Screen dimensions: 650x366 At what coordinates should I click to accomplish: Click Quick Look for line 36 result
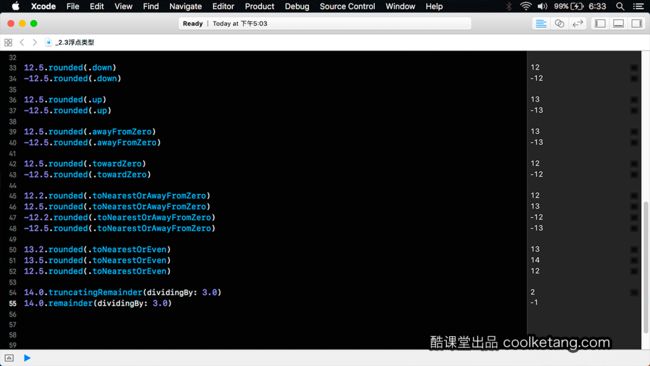coord(634,99)
